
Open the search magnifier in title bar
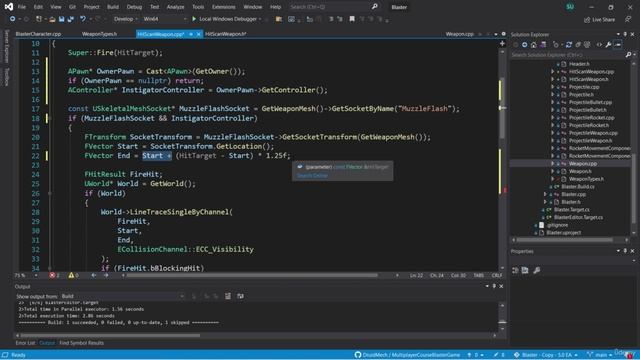pos(374,7)
